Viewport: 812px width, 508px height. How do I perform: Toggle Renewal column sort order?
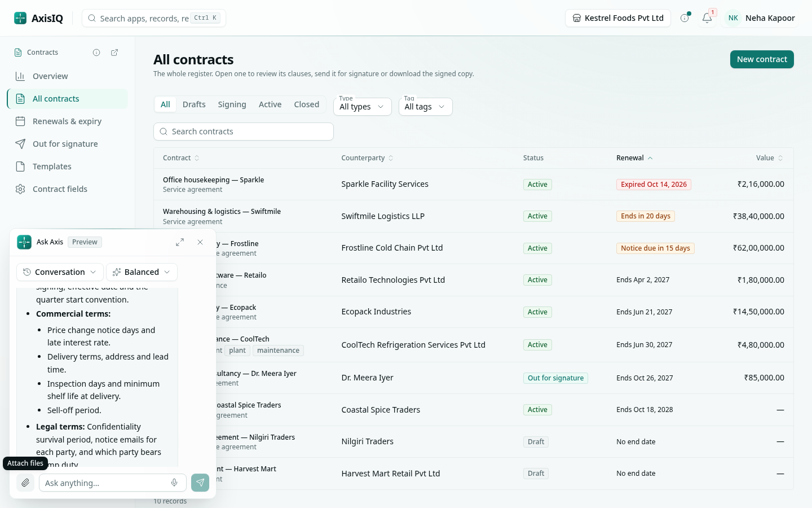click(634, 158)
